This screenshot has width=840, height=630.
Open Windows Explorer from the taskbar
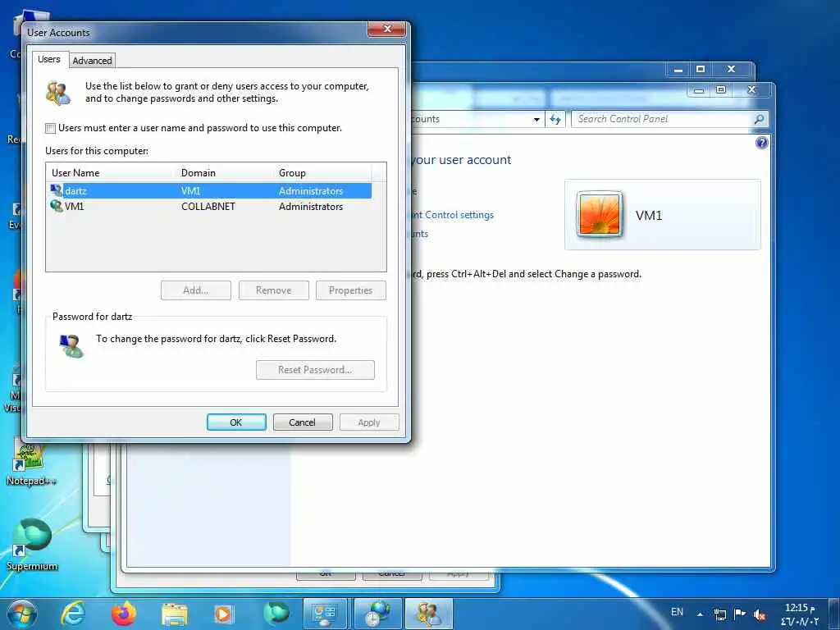tap(175, 614)
